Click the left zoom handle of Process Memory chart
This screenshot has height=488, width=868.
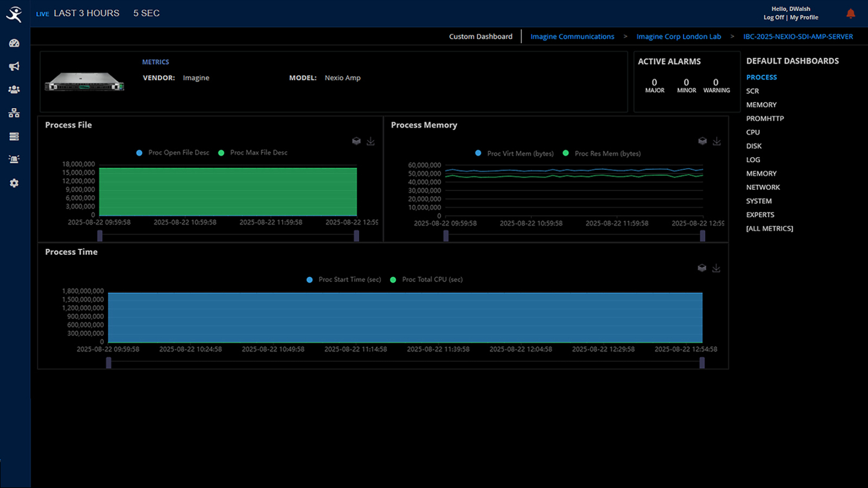click(x=446, y=236)
